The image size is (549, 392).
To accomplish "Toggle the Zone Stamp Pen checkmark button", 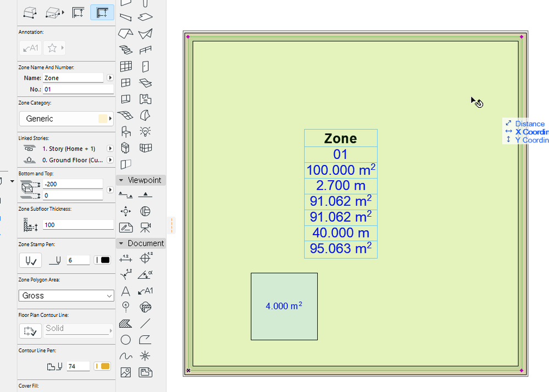I will click(30, 260).
